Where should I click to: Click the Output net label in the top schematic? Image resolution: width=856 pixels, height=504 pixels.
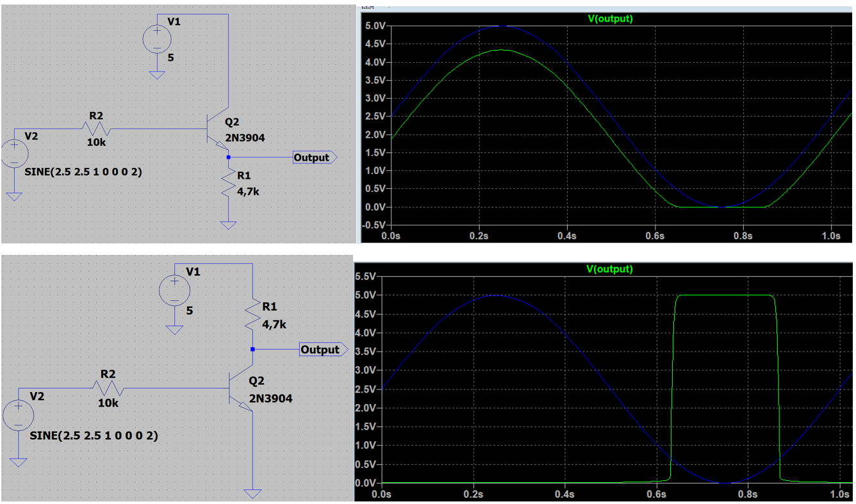tap(313, 157)
